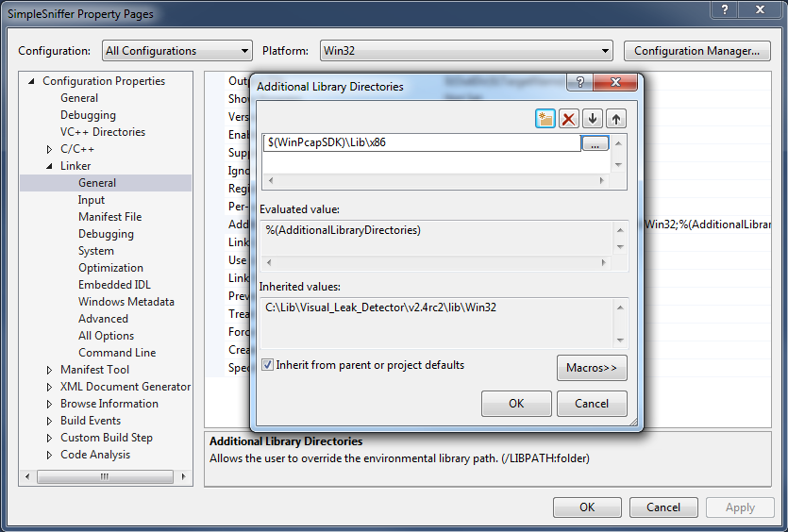Image resolution: width=788 pixels, height=532 pixels.
Task: Click Cancel in the Property Pages window
Action: [663, 507]
